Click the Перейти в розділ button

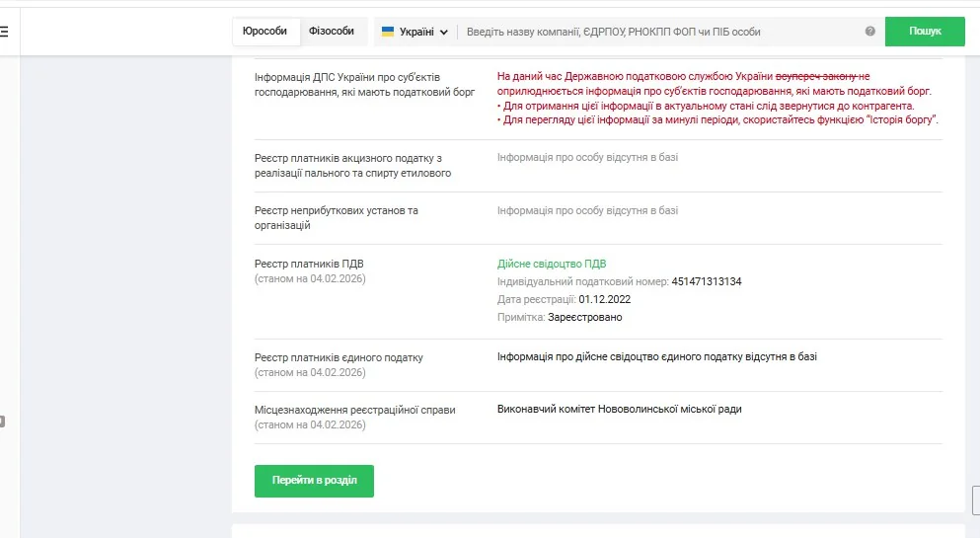click(314, 481)
